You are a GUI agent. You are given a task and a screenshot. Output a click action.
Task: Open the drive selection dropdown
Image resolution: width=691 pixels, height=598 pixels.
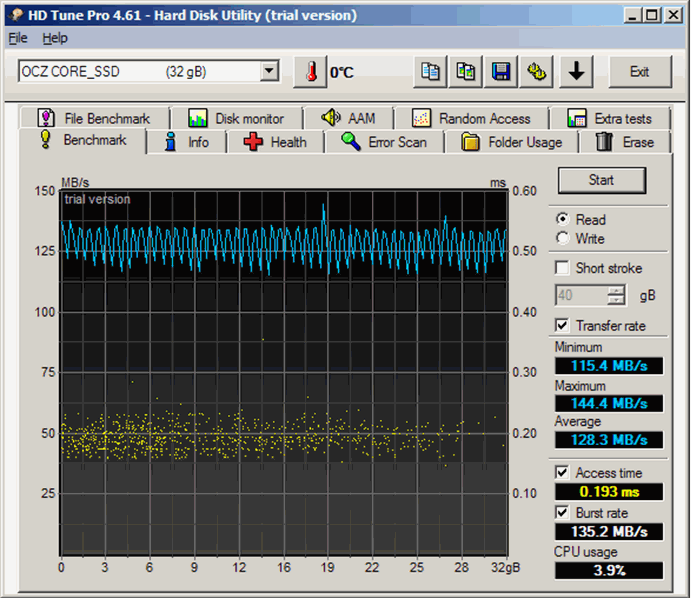[269, 71]
